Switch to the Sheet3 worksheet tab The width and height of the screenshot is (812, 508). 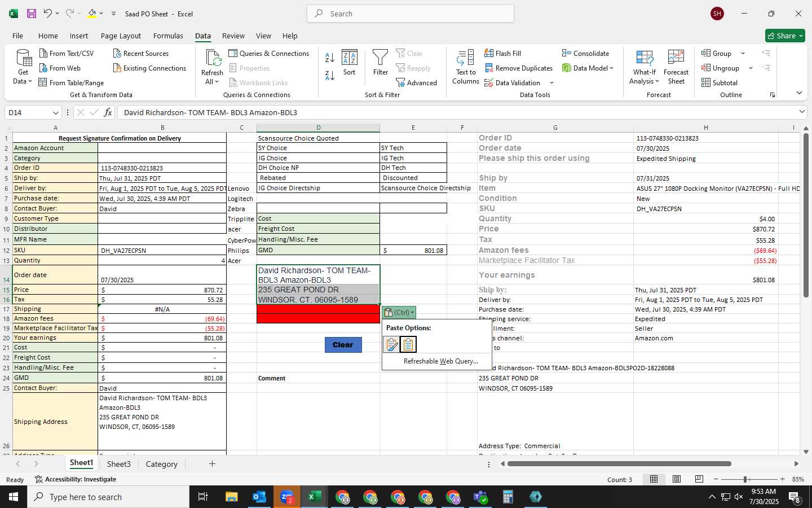click(119, 464)
